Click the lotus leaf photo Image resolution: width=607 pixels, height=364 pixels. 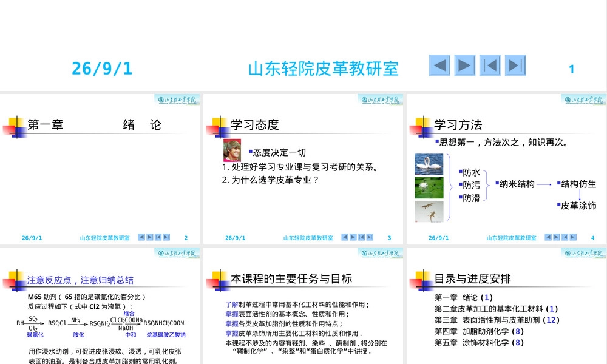[x=429, y=187]
